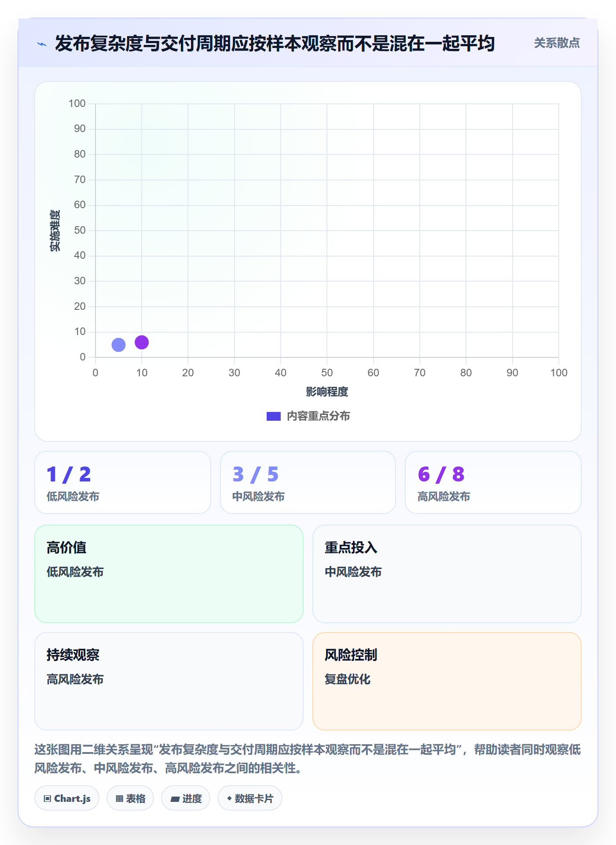Select the orange 风险控制 quadrant card
The width and height of the screenshot is (616, 845).
[447, 681]
